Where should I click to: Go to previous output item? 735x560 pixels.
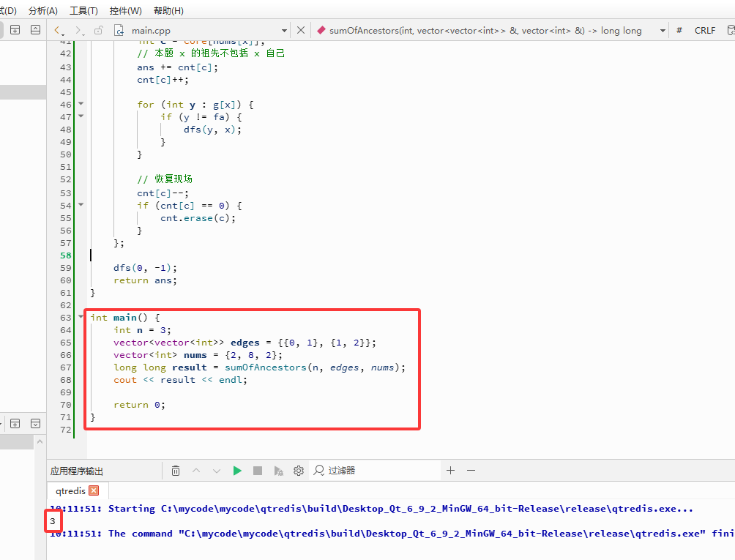(x=196, y=471)
